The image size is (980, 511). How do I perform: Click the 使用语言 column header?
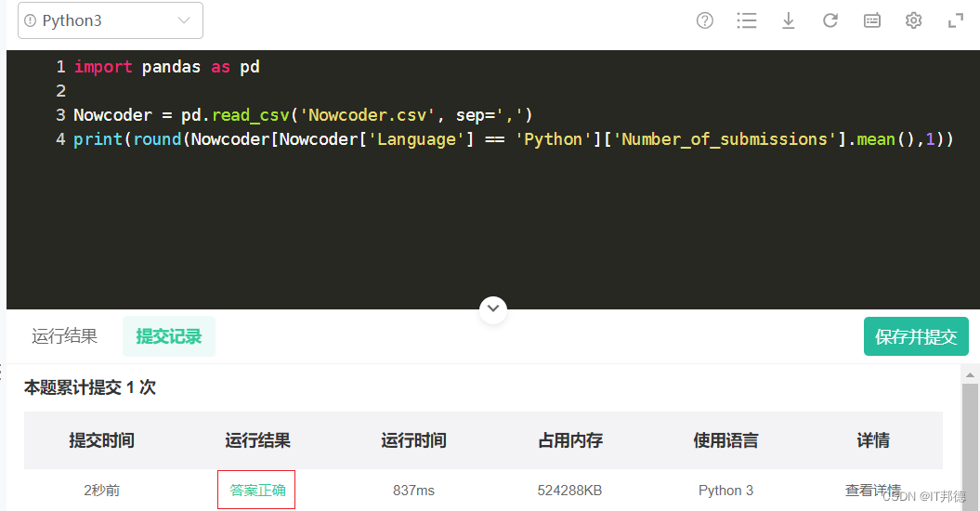pos(725,440)
